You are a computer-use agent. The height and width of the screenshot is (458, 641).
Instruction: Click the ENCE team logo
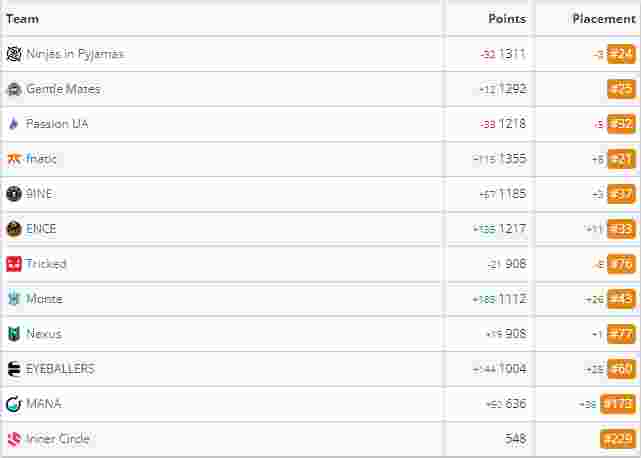coord(14,229)
